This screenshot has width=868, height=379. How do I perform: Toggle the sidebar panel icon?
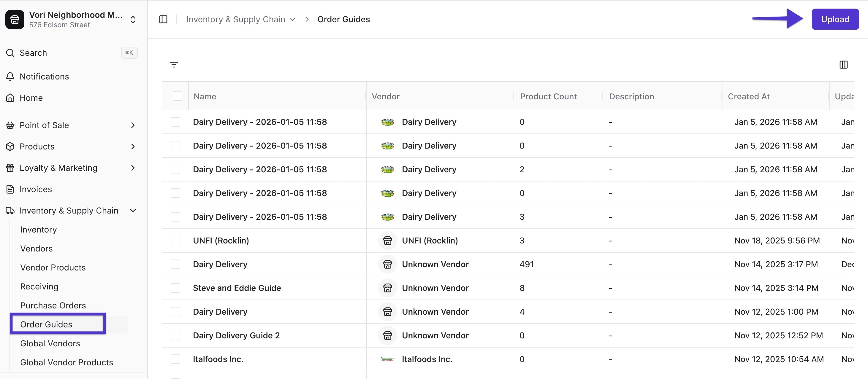pos(163,19)
